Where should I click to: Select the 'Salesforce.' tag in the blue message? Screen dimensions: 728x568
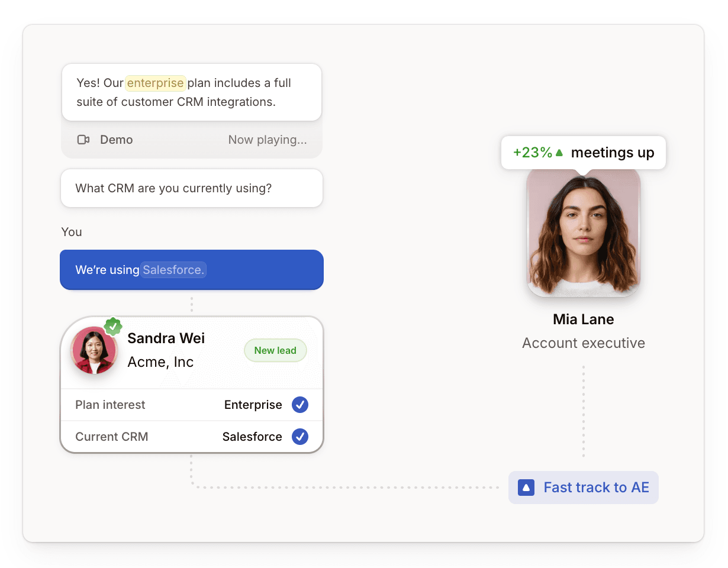click(173, 270)
